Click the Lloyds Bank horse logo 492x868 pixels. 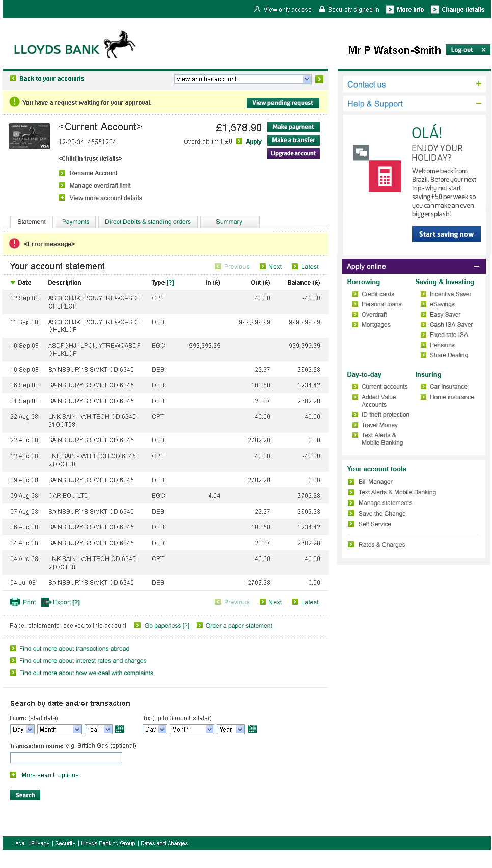tap(120, 44)
